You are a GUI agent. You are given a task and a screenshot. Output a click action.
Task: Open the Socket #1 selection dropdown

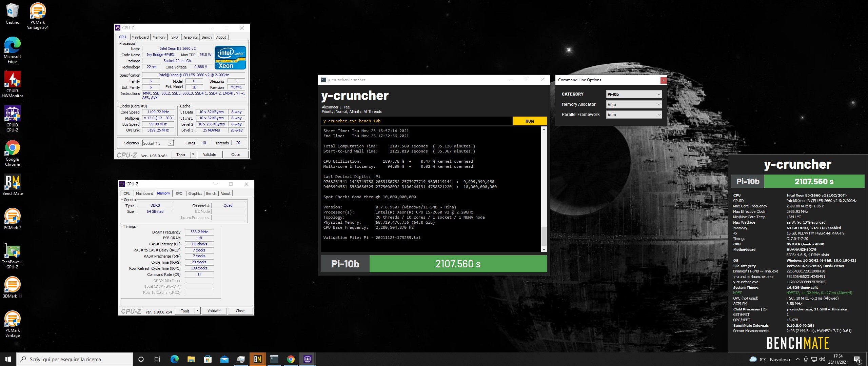(158, 143)
